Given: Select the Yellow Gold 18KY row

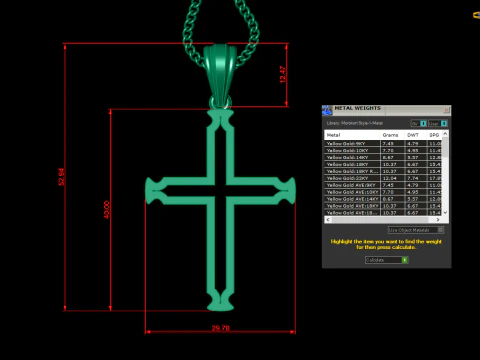Looking at the screenshot, I should 383,164.
